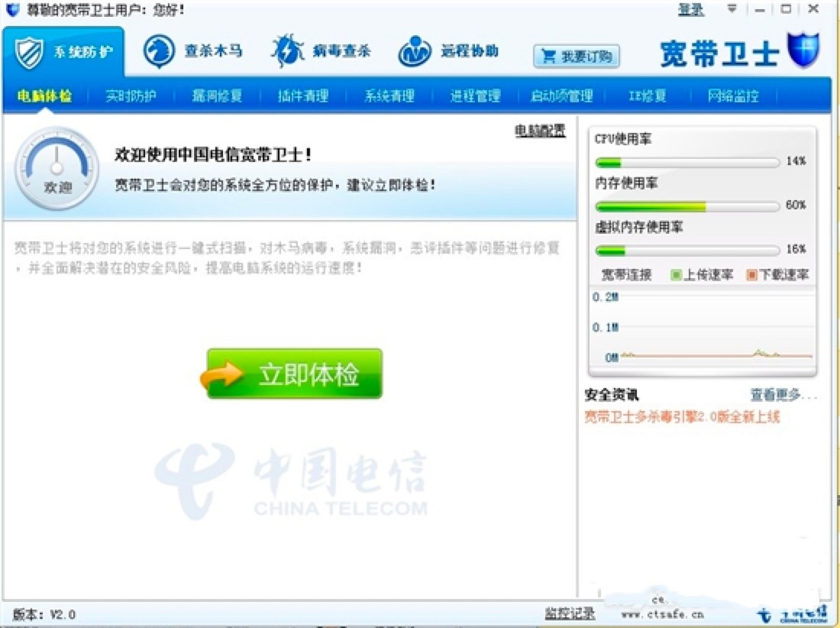Image resolution: width=840 pixels, height=628 pixels.
Task: Minimize the 宽带卫士 window
Action: [759, 9]
